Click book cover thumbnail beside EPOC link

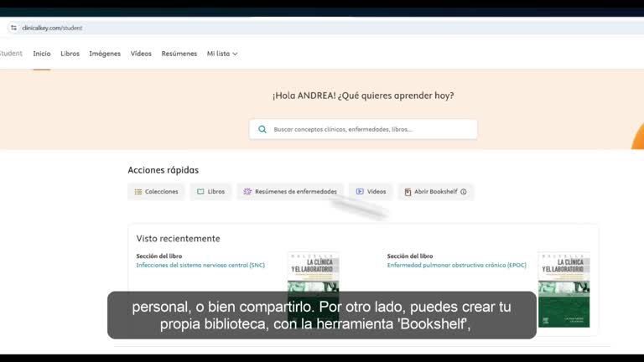pyautogui.click(x=563, y=290)
